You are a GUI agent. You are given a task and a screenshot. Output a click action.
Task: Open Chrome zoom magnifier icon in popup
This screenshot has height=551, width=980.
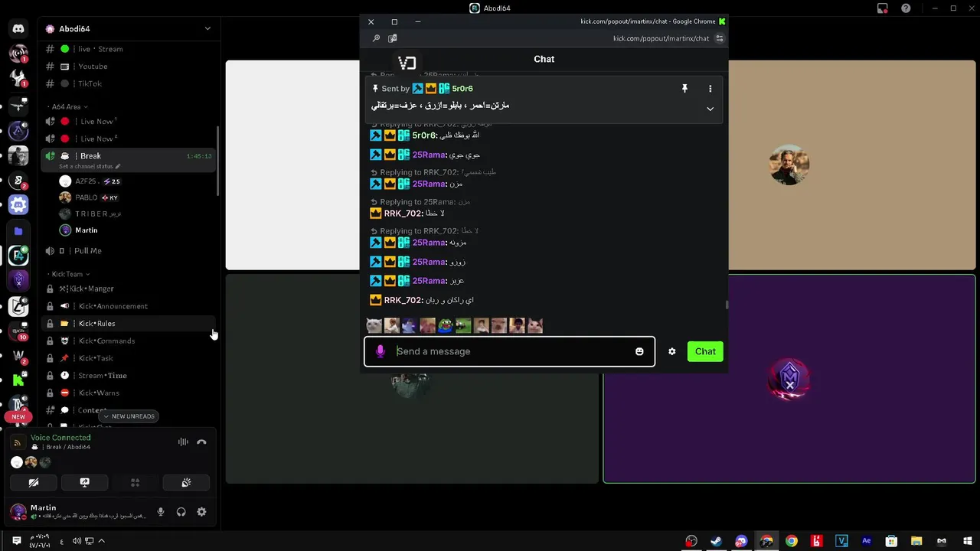pos(376,38)
